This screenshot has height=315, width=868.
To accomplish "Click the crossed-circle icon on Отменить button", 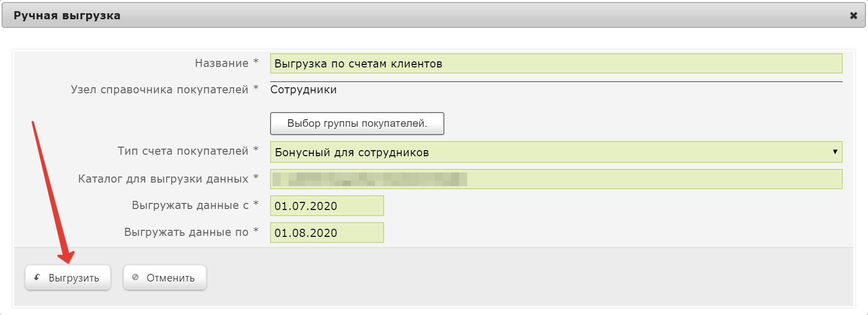I will click(135, 277).
